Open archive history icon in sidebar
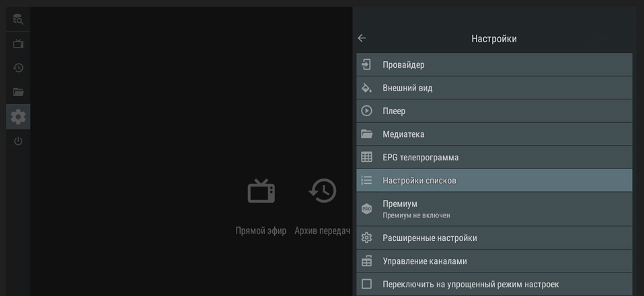Image resolution: width=644 pixels, height=296 pixels. 18,68
